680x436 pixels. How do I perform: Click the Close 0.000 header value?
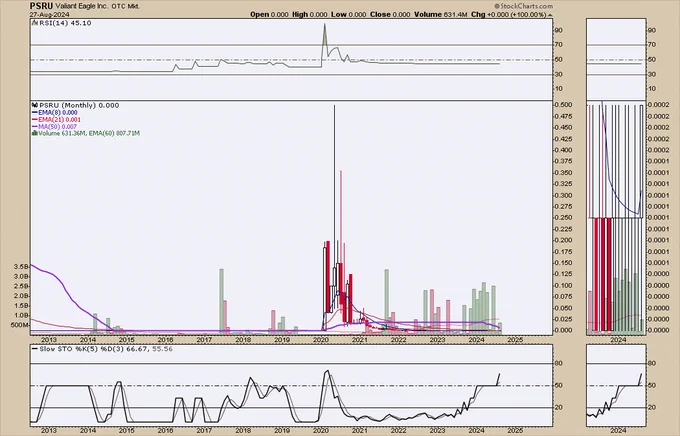coord(390,14)
